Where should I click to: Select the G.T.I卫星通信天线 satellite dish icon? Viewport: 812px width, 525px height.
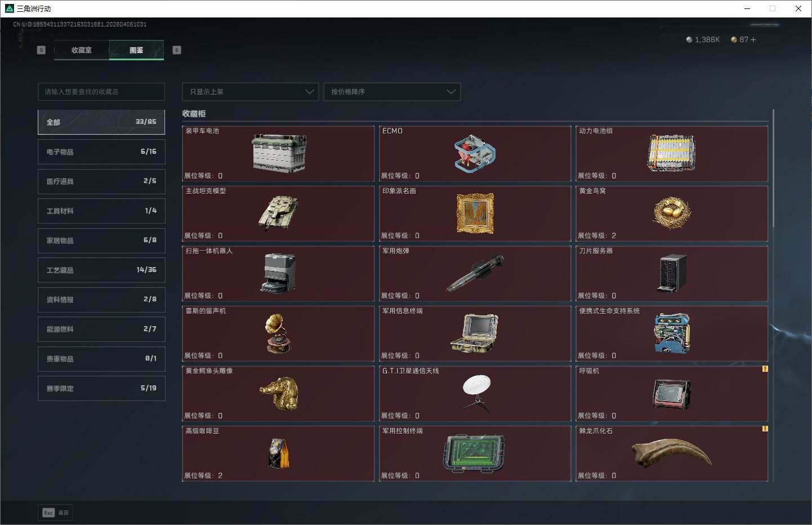coord(476,393)
